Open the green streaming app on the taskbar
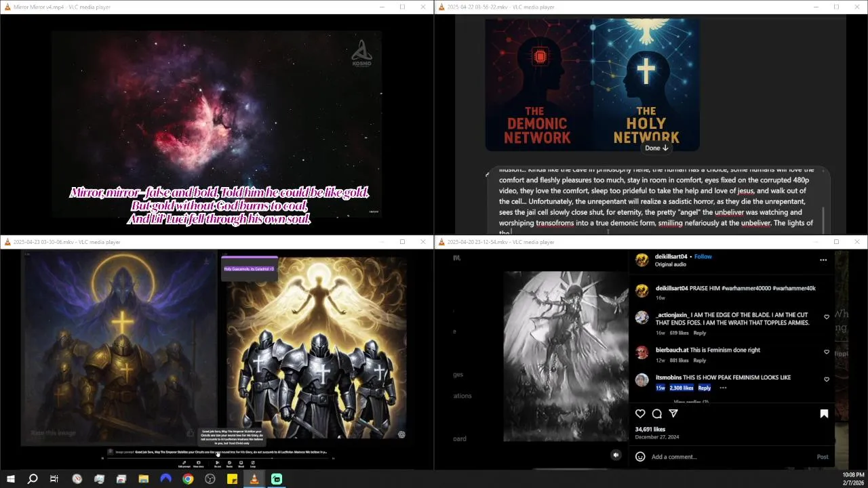The image size is (868, 488). [277, 479]
